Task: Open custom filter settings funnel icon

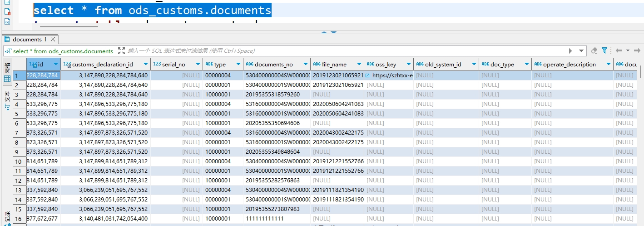Action: (x=604, y=50)
